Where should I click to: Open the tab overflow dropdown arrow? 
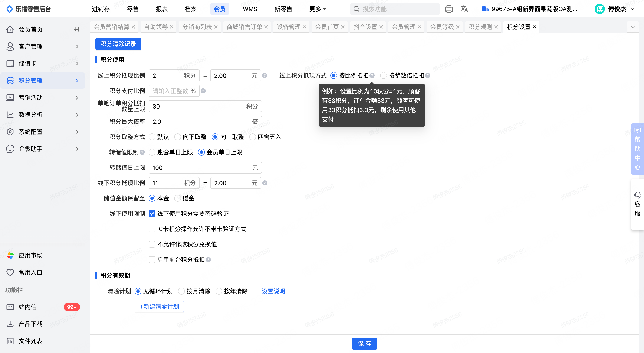[633, 27]
